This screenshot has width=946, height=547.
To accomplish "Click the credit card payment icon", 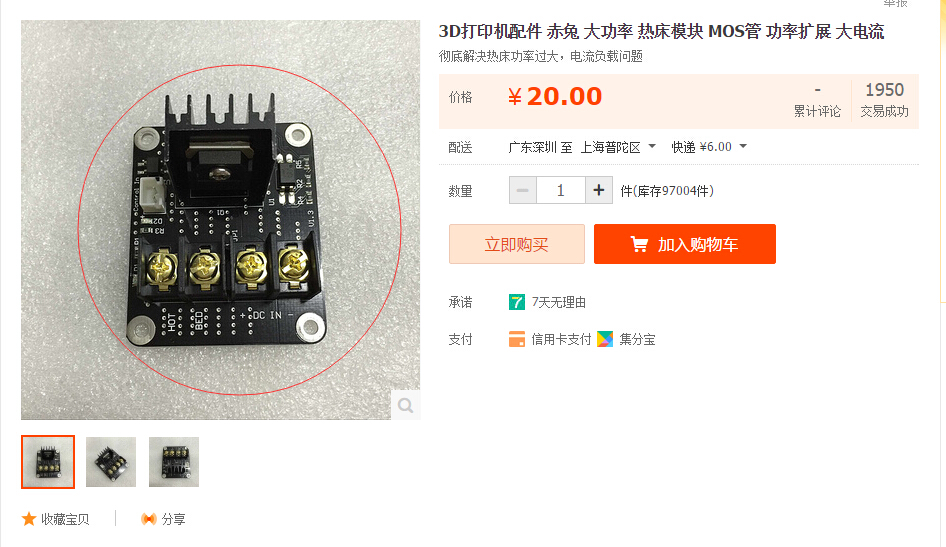I will tap(516, 340).
